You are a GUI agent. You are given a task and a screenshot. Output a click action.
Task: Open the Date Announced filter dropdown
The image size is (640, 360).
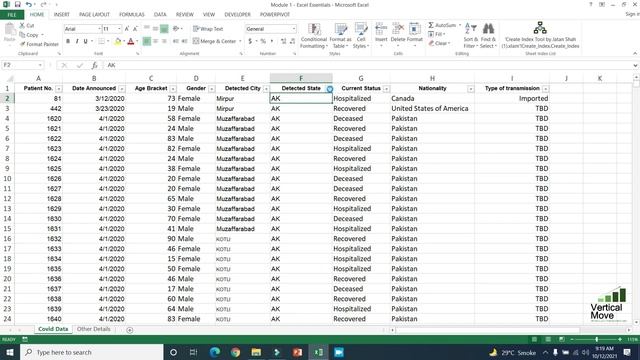click(x=122, y=89)
